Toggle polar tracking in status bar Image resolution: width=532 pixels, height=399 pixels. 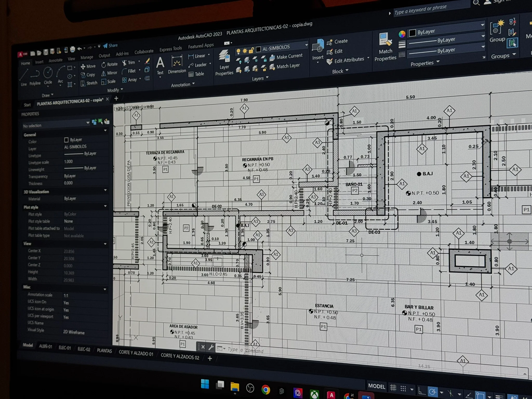(x=433, y=391)
